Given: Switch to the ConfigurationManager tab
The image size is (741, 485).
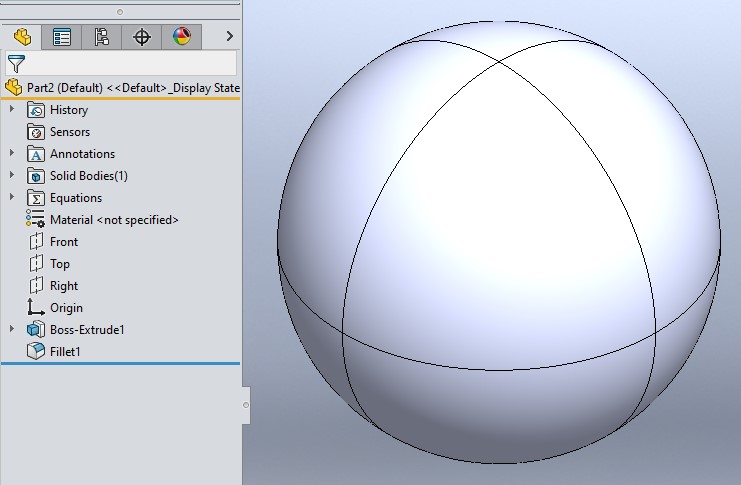Looking at the screenshot, I should 102,37.
